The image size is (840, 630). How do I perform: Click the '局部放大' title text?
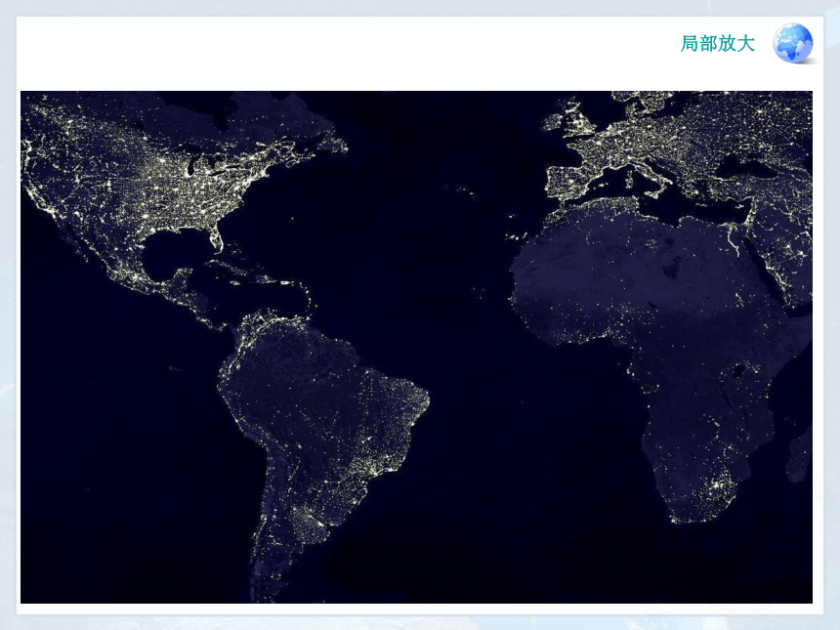click(717, 43)
